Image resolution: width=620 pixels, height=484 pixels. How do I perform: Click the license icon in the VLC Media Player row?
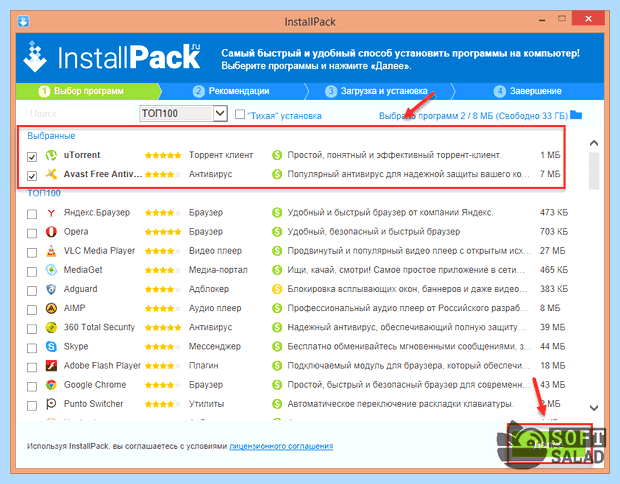tap(277, 251)
